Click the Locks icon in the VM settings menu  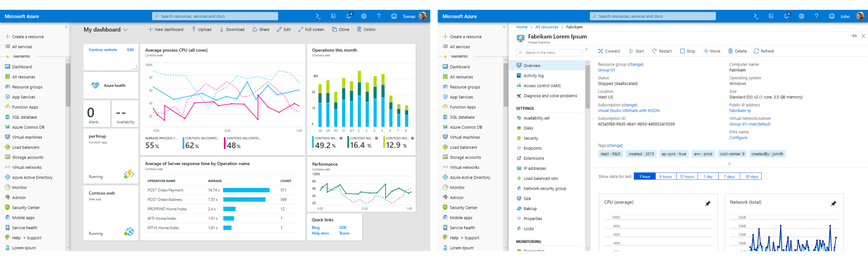[x=519, y=228]
